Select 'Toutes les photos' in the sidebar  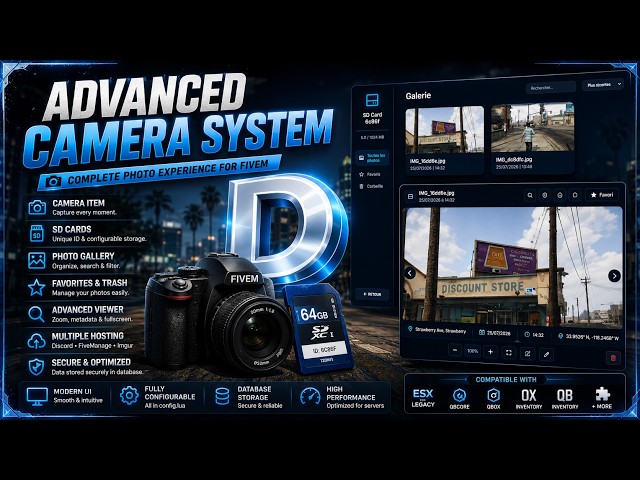[x=372, y=158]
